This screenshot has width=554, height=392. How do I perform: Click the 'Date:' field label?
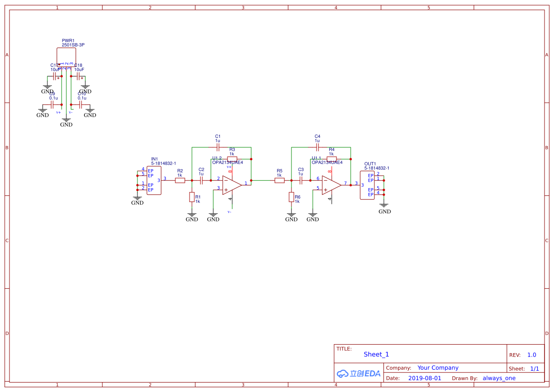pyautogui.click(x=393, y=378)
